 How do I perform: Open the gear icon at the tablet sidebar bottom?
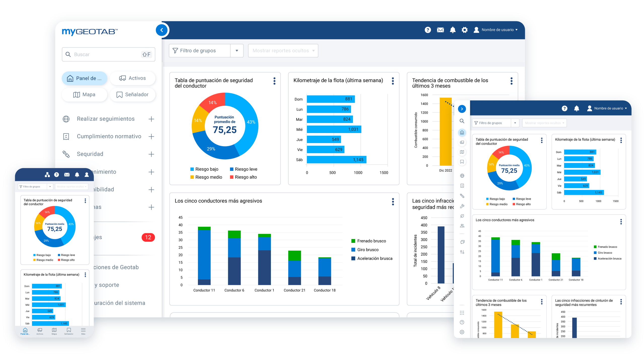[x=462, y=332]
